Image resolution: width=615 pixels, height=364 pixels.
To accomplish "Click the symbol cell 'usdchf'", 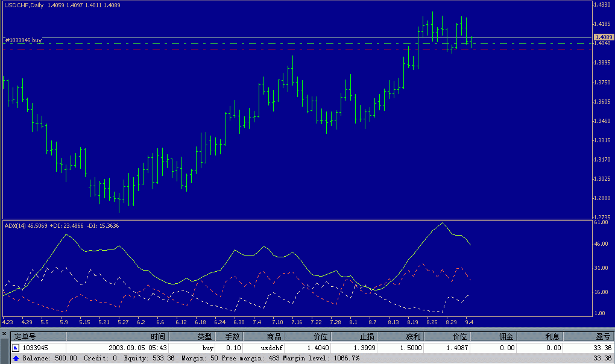I will [272, 348].
